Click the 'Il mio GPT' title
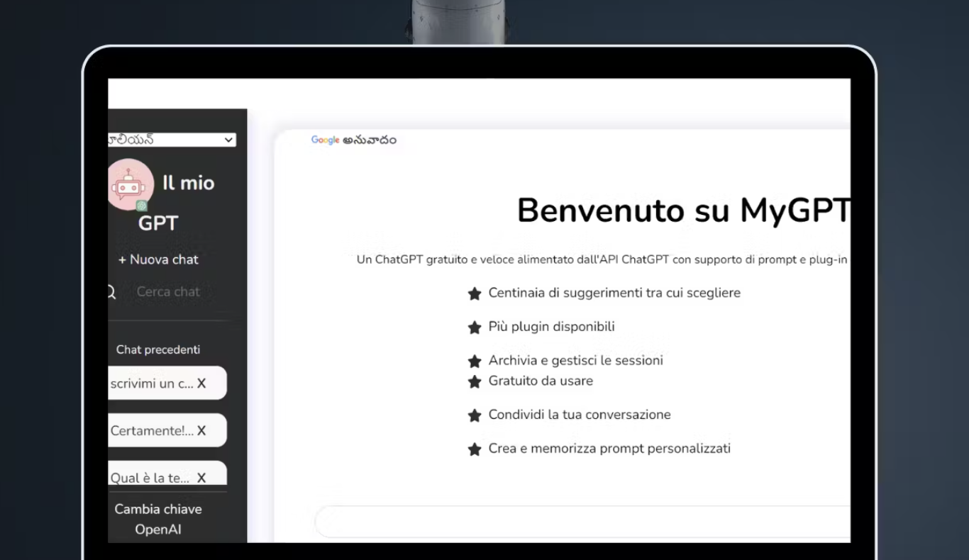Viewport: 969px width, 560px height. (x=177, y=203)
